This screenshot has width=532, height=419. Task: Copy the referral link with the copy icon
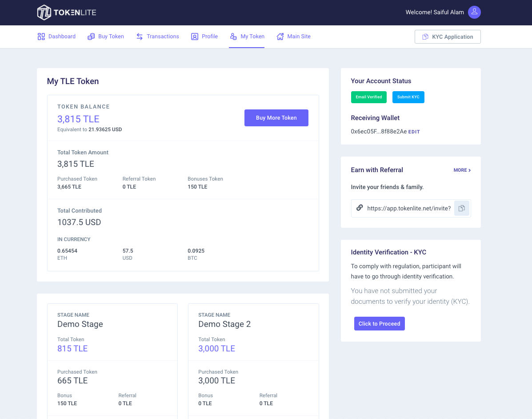(x=461, y=208)
